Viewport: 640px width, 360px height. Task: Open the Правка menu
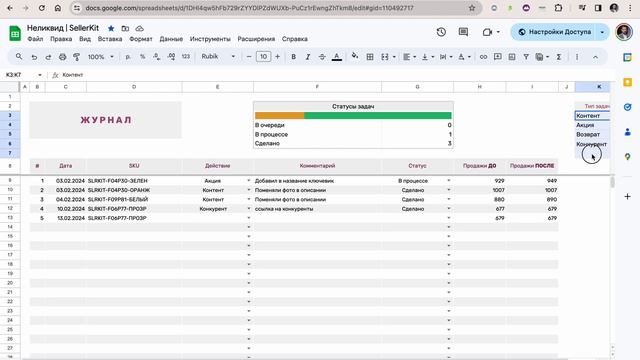(x=61, y=39)
